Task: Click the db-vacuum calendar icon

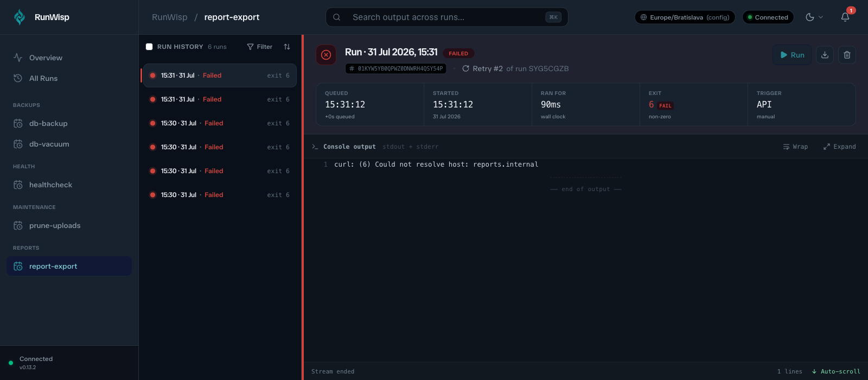Action: 18,144
